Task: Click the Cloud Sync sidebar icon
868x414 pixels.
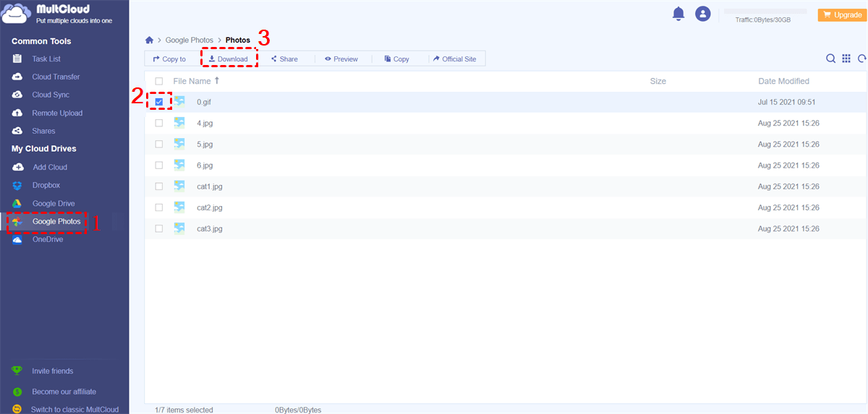Action: tap(17, 95)
